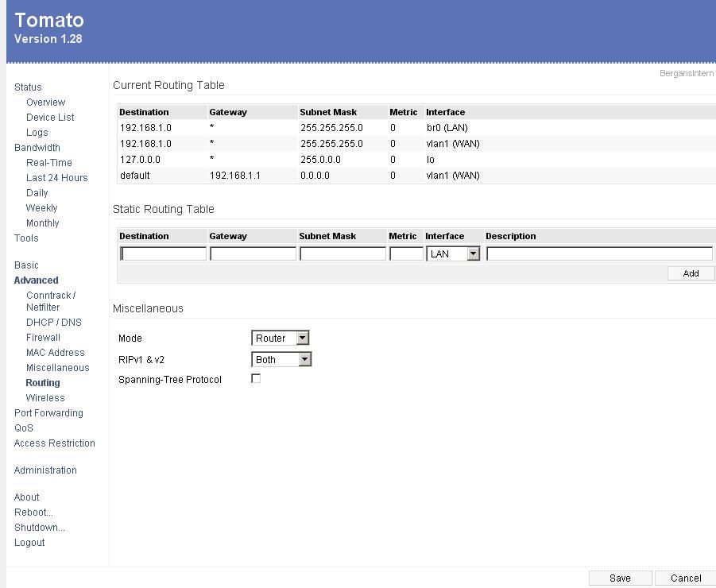Open the static route Interface dropdown
Viewport: 716px width, 588px height.
[453, 253]
